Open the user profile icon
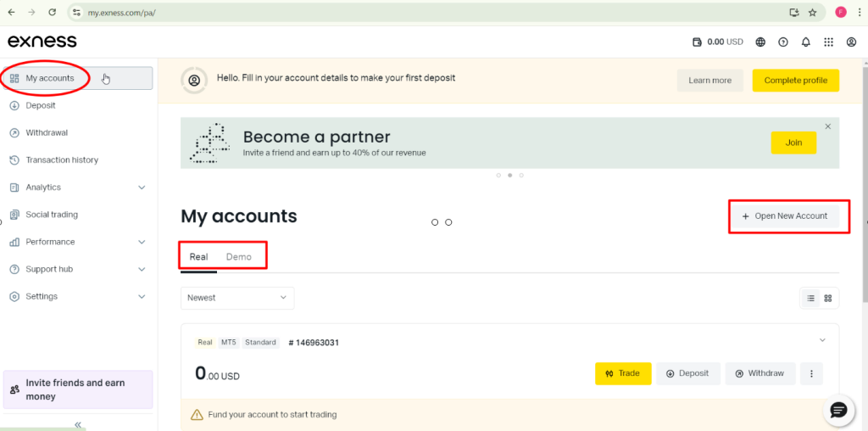The image size is (868, 431). [x=852, y=42]
